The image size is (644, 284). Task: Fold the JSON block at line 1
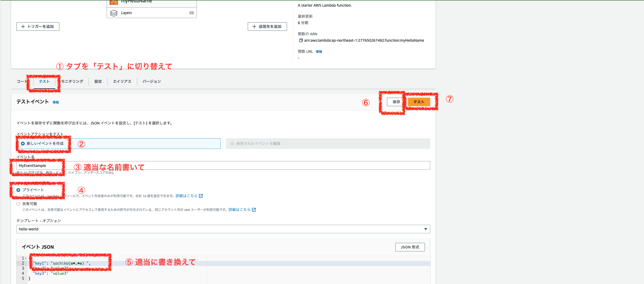[26, 258]
